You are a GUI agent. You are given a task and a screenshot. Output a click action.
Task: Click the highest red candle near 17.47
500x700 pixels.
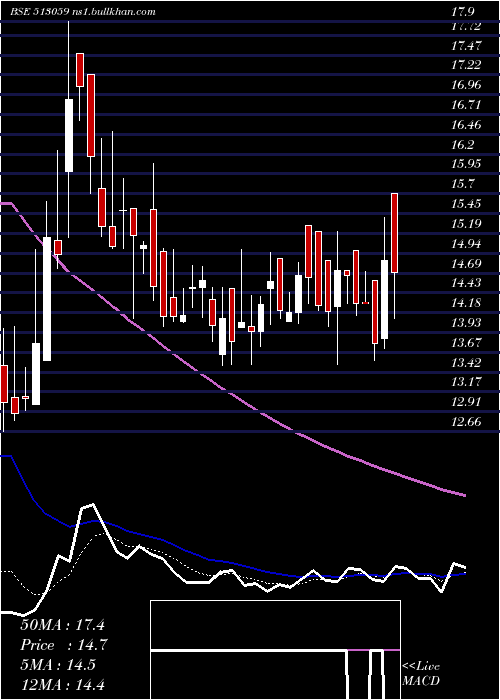(80, 70)
